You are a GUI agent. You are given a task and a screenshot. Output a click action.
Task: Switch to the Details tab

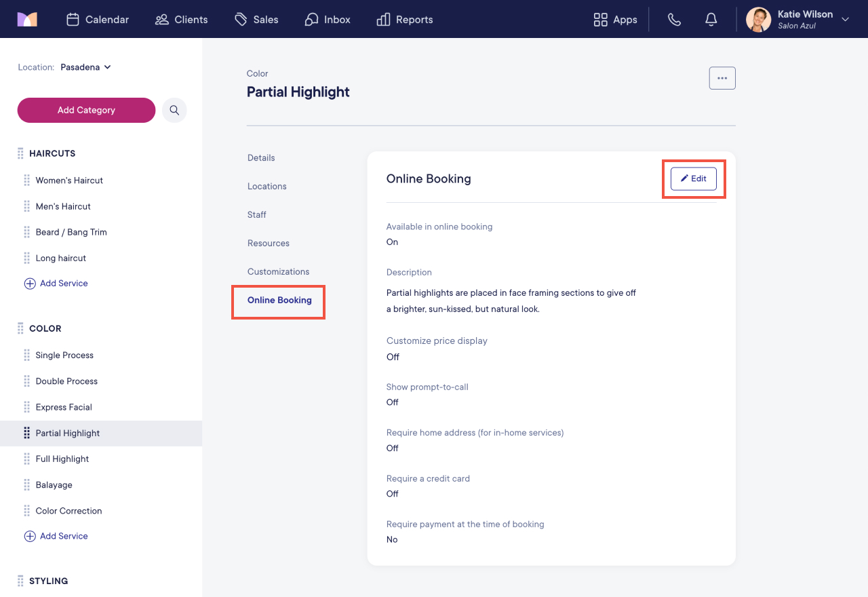[x=261, y=157]
